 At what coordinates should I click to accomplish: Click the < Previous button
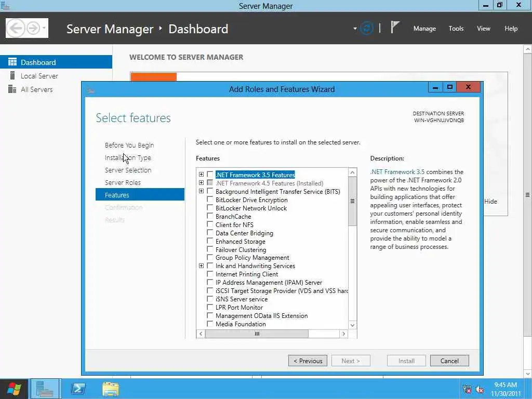308,361
